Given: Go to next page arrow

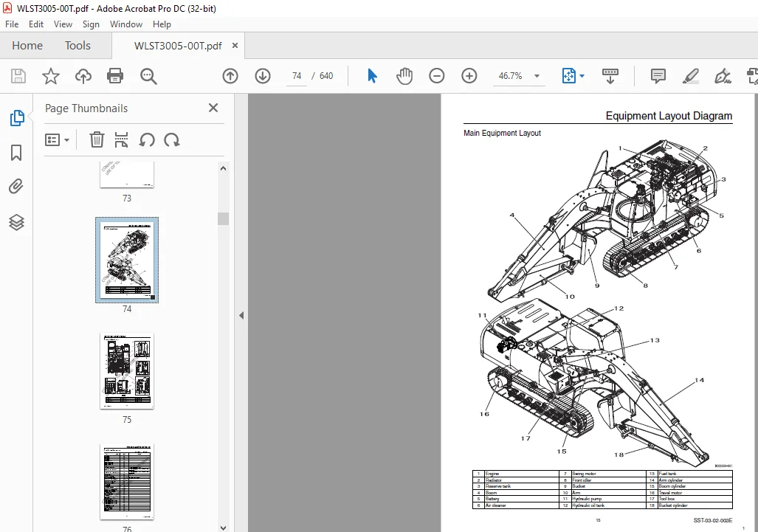Looking at the screenshot, I should [263, 76].
